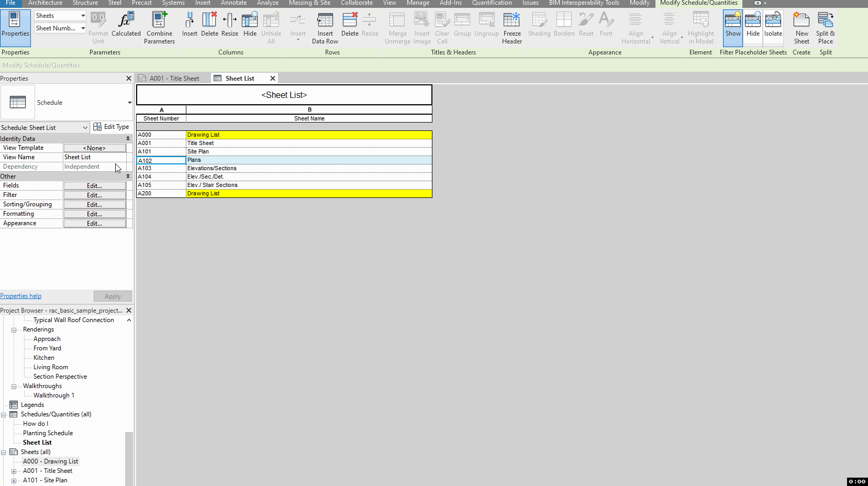Screen dimensions: 868x486
Task: Click Ungroup headers tool
Action: pos(486,25)
